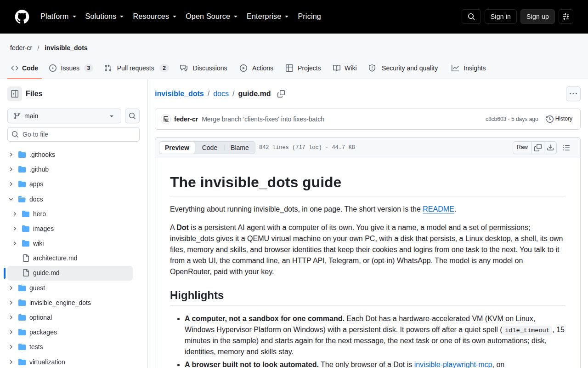Open the Pull requests tab
The height and width of the screenshot is (368, 588).
136,68
